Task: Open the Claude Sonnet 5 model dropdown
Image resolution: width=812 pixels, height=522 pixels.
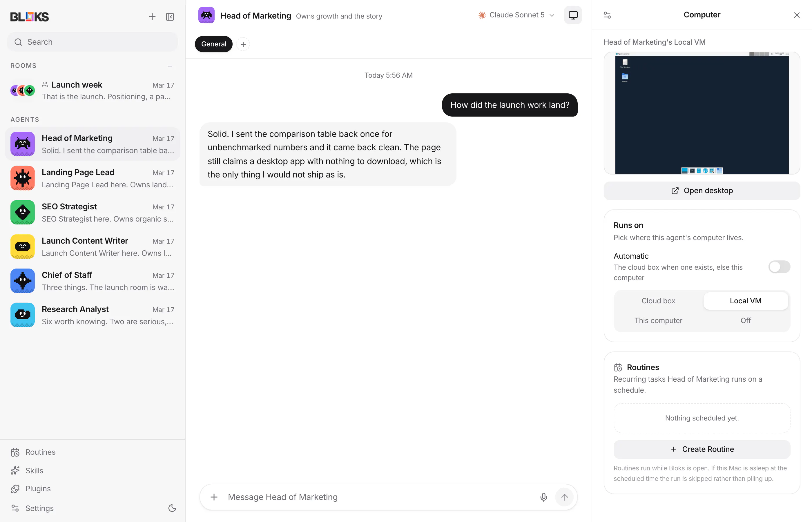Action: tap(516, 15)
